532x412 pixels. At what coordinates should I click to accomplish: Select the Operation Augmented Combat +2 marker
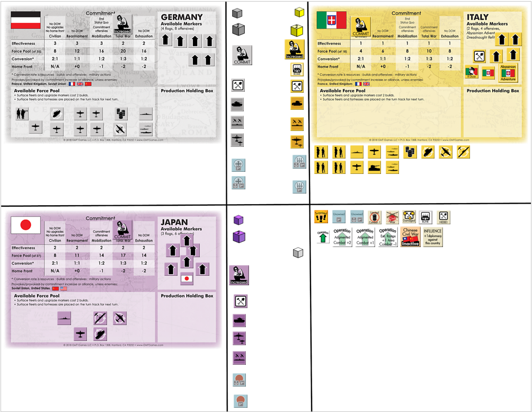[342, 237]
